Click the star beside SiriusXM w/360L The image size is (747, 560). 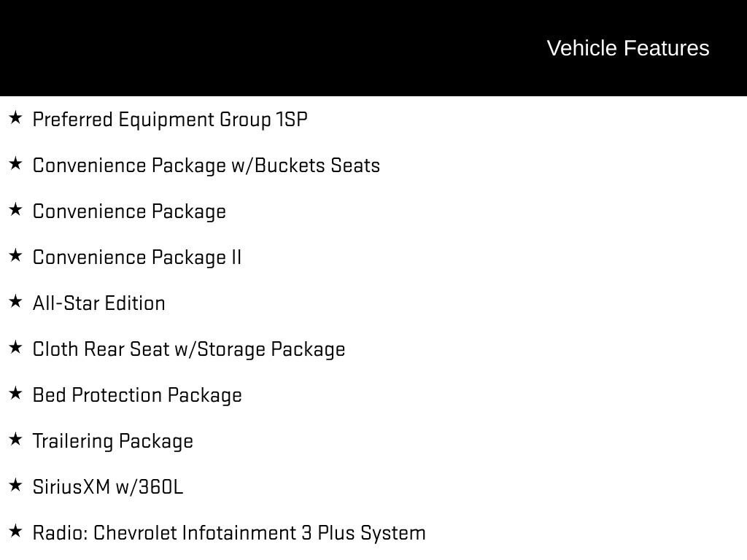click(15, 485)
